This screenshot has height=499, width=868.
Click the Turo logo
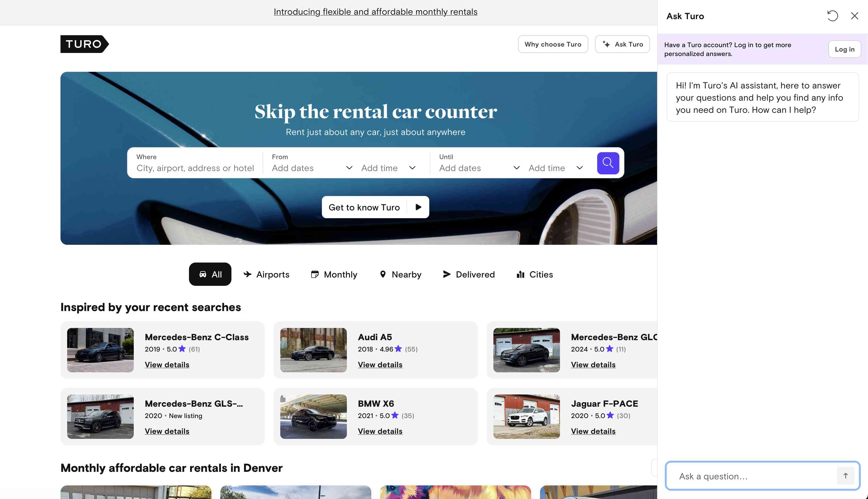[84, 44]
